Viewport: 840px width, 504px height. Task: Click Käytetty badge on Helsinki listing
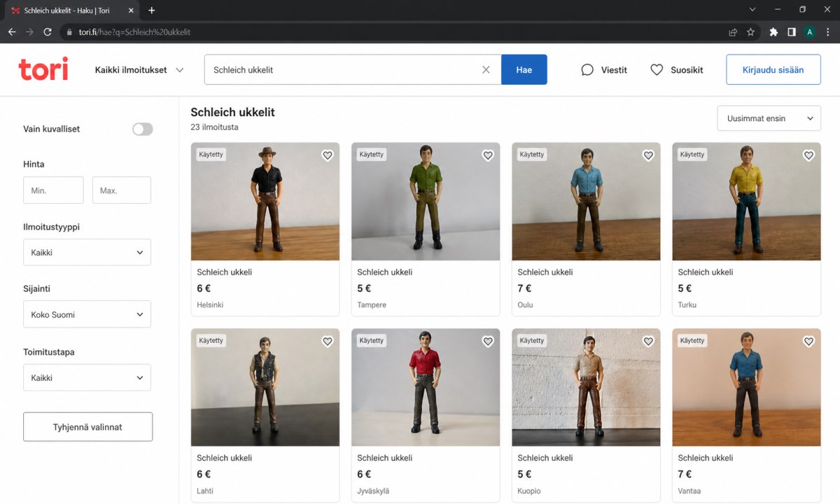(211, 155)
